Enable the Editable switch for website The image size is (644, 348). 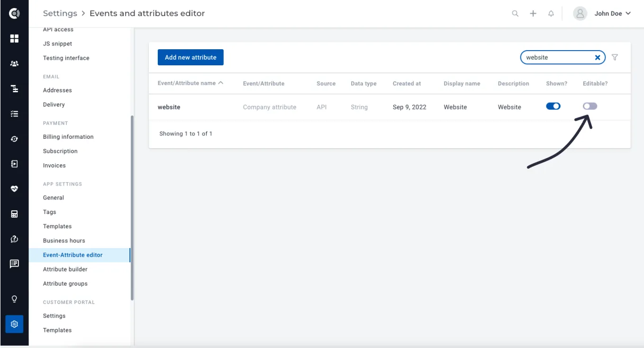click(x=590, y=106)
